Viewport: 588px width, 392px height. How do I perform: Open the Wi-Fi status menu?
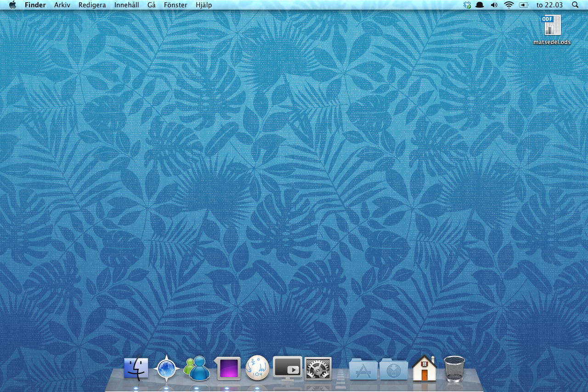point(509,5)
